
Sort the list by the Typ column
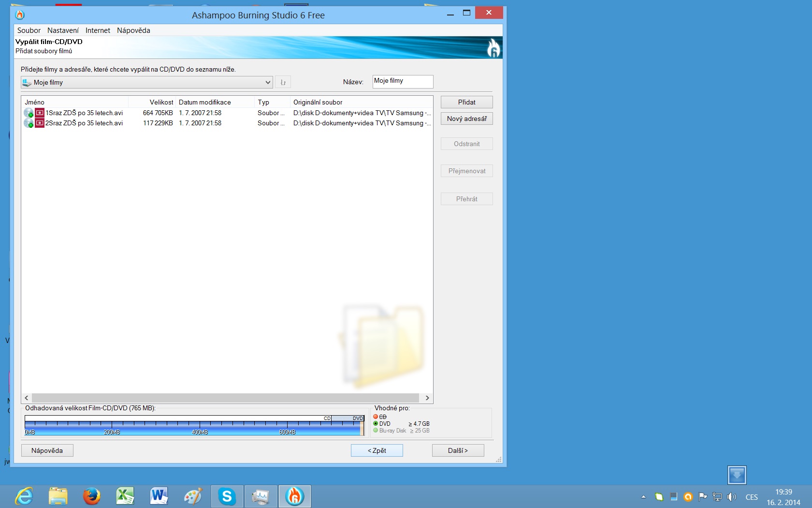point(273,102)
